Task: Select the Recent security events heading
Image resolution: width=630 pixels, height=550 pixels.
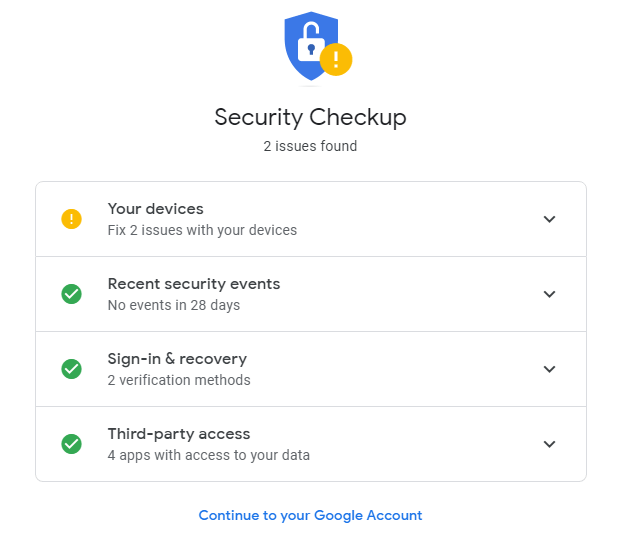Action: 193,284
